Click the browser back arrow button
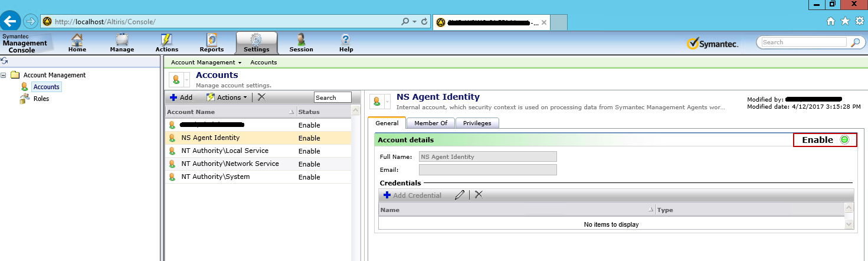Screen dimensions: 868x261 click(11, 21)
